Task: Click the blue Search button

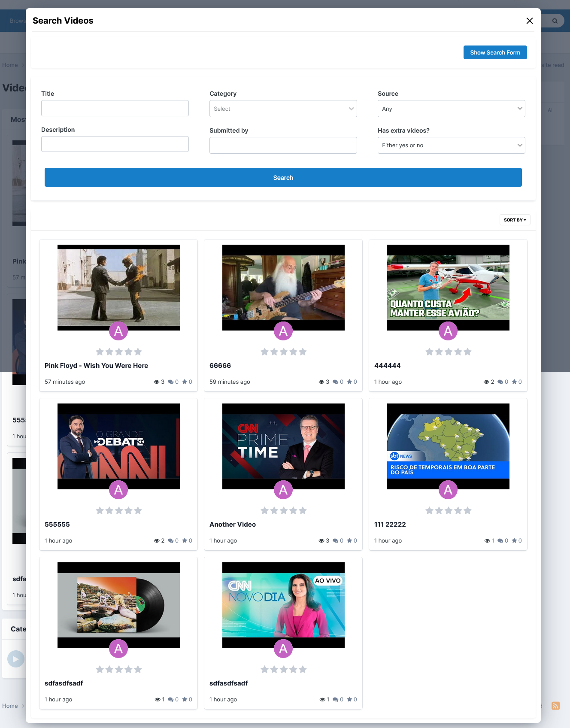Action: tap(283, 177)
